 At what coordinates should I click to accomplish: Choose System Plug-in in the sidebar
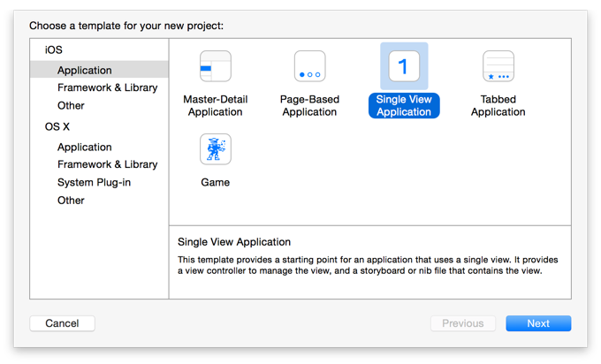pos(94,182)
